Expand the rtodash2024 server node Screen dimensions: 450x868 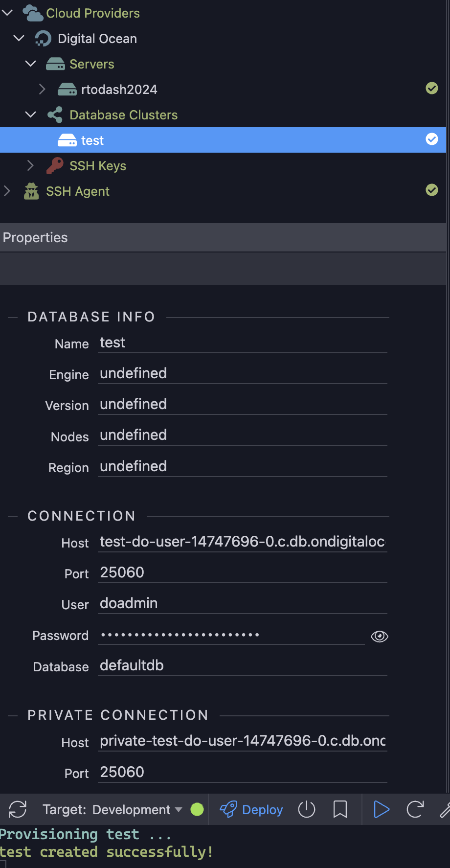pos(42,89)
